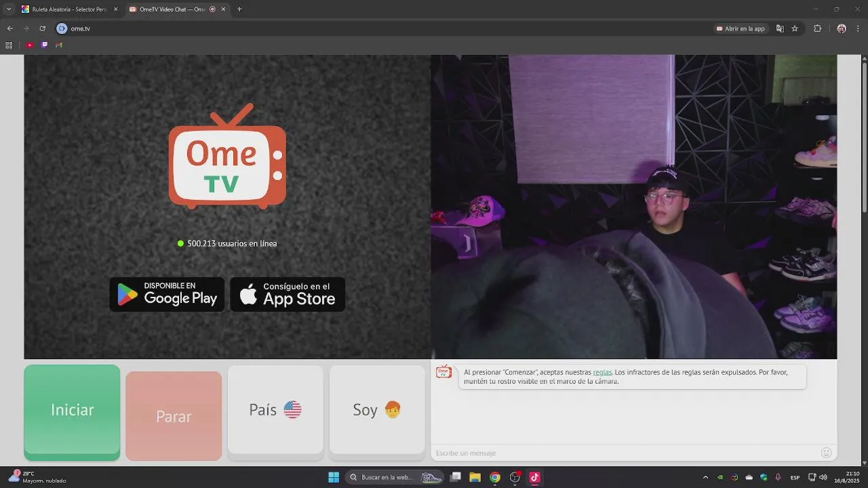Image resolution: width=868 pixels, height=488 pixels.
Task: Open the App Store download badge
Action: pos(288,294)
